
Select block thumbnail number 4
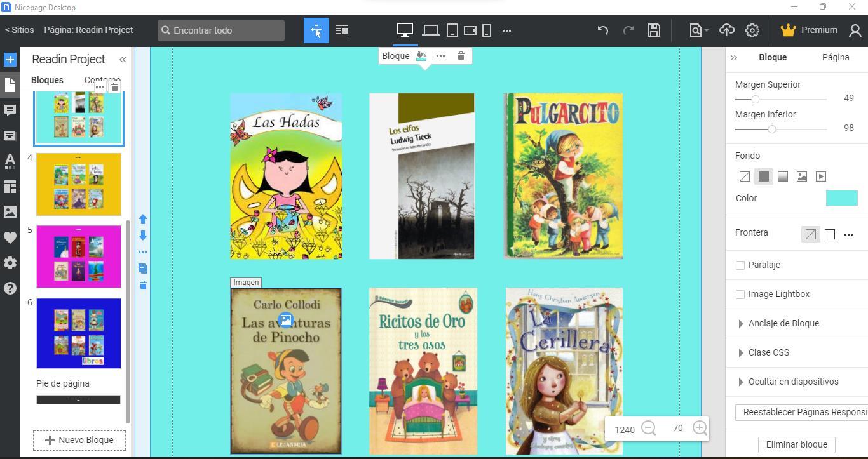[79, 184]
